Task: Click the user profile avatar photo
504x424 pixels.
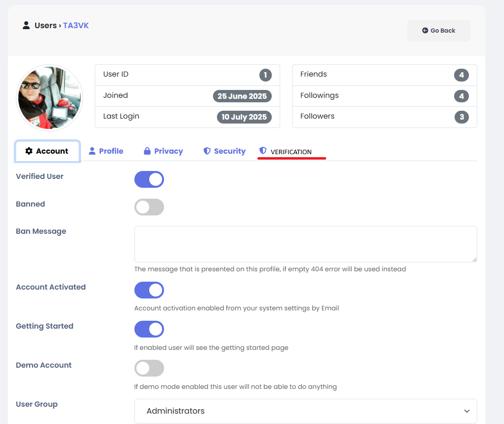Action: pos(49,98)
